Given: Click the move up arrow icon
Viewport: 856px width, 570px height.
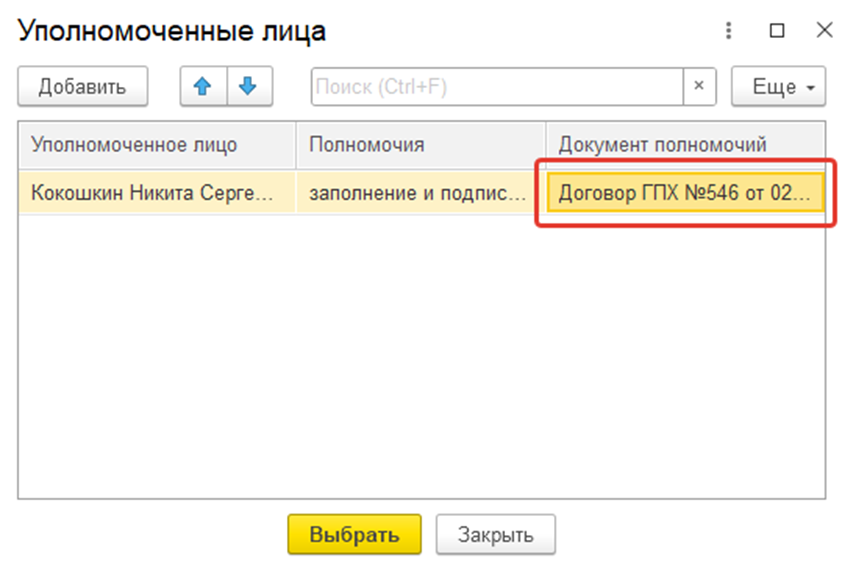Looking at the screenshot, I should click(x=203, y=86).
